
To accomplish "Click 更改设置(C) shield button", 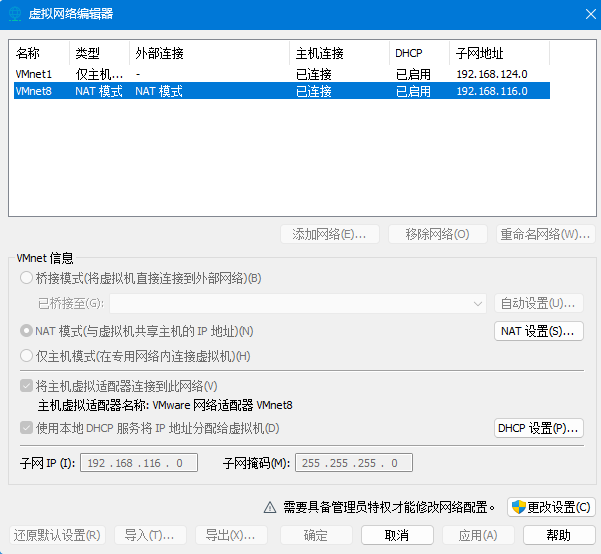I will point(551,507).
